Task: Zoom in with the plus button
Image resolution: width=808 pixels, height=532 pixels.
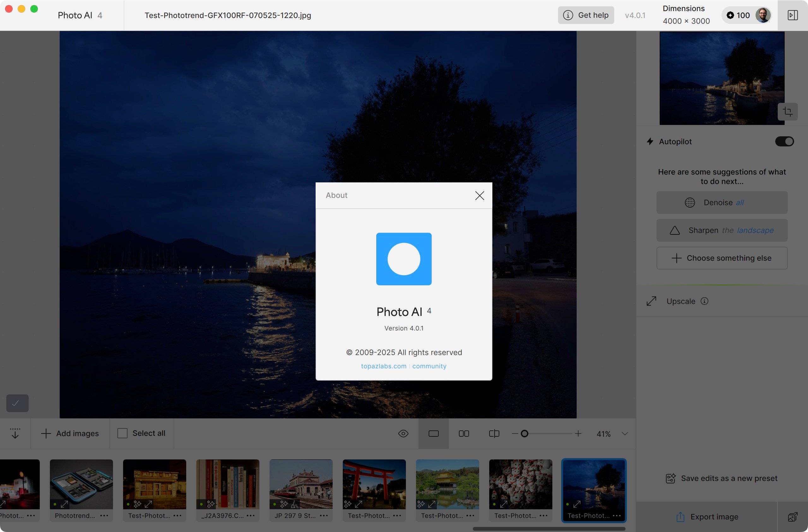Action: pyautogui.click(x=578, y=434)
